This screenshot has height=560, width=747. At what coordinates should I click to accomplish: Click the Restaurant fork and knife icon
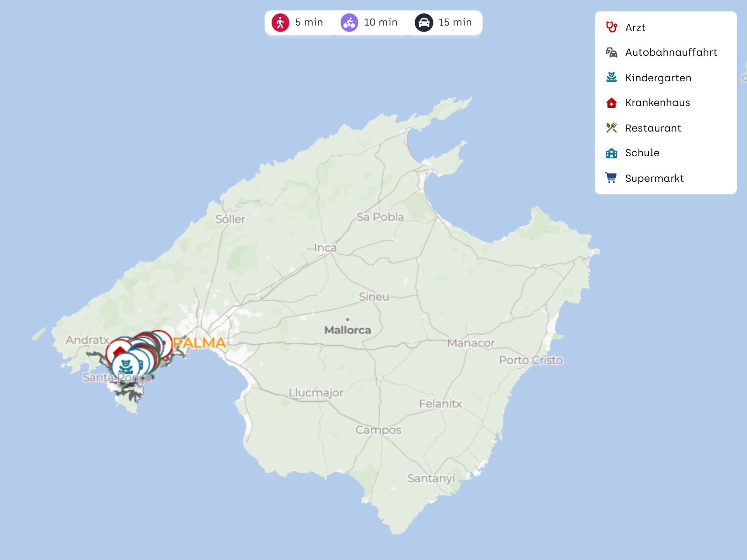click(611, 128)
